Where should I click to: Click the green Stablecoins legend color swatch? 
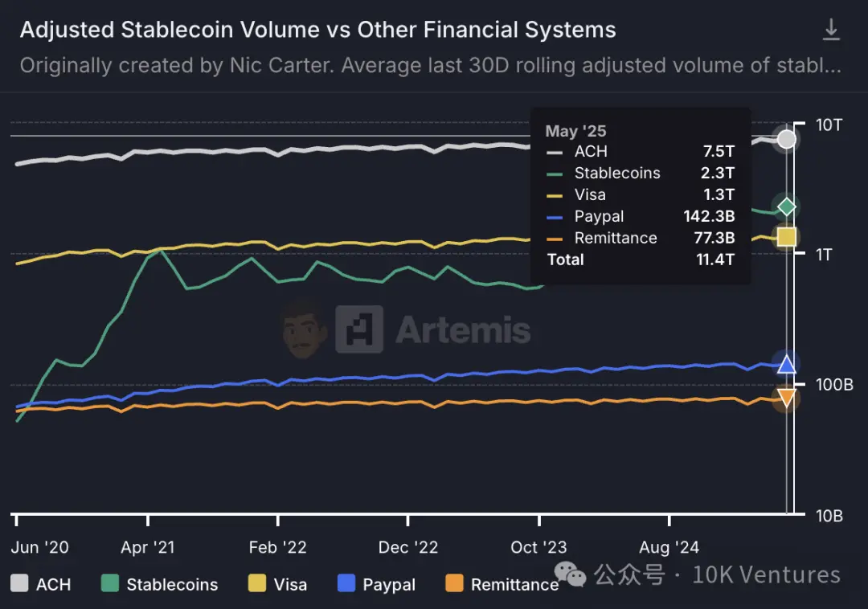click(111, 584)
